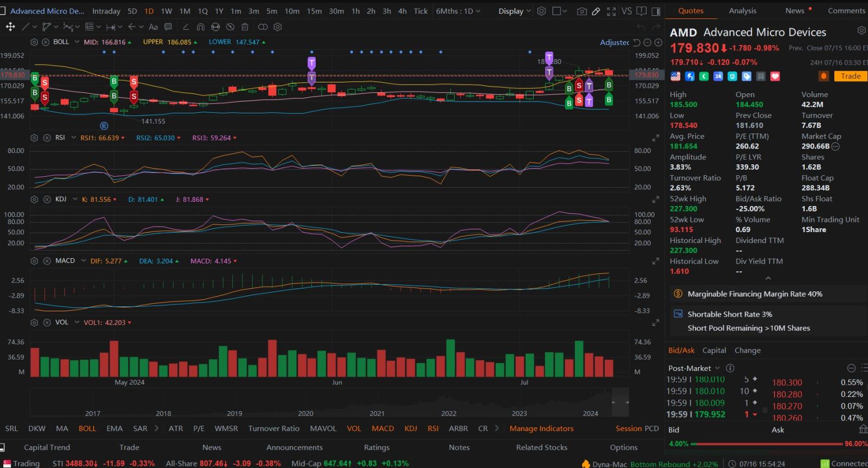The image size is (868, 468).
Task: Open the Announcements tab
Action: pyautogui.click(x=295, y=447)
